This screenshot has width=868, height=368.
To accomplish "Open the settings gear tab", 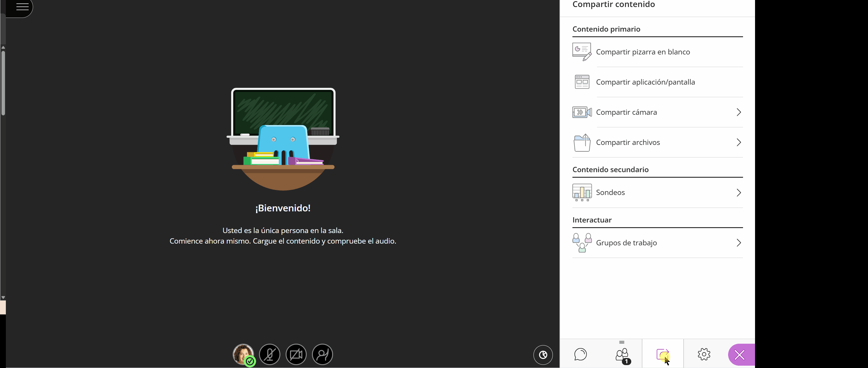I will click(704, 354).
